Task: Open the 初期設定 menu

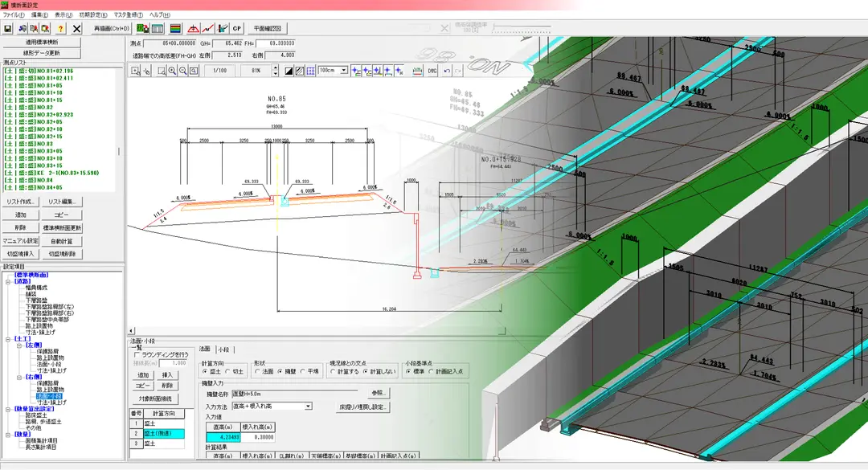Action: click(93, 15)
